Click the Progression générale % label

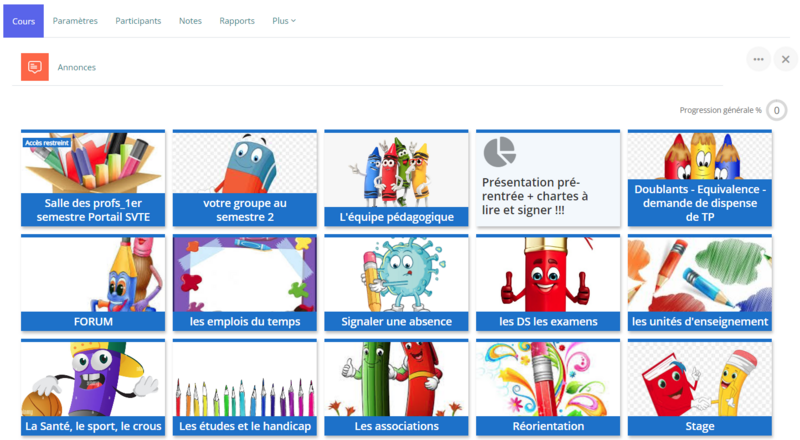click(x=720, y=110)
